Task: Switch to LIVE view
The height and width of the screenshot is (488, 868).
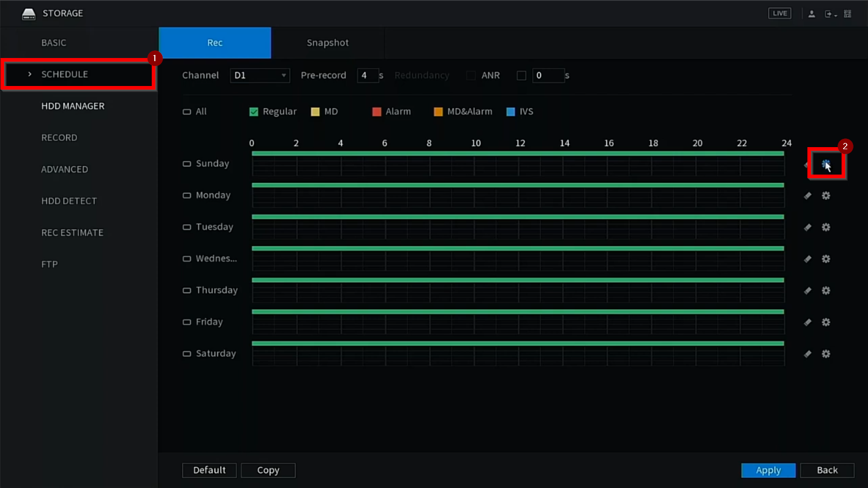Action: coord(779,13)
